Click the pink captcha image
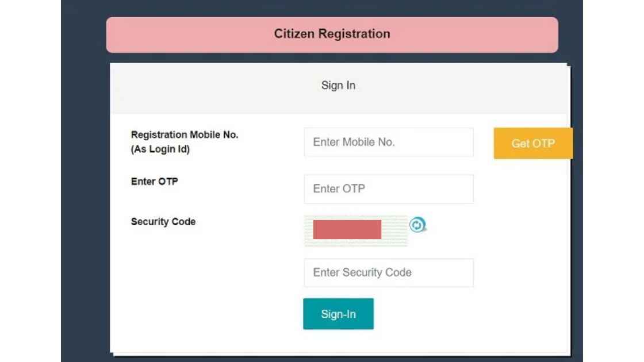 click(348, 229)
